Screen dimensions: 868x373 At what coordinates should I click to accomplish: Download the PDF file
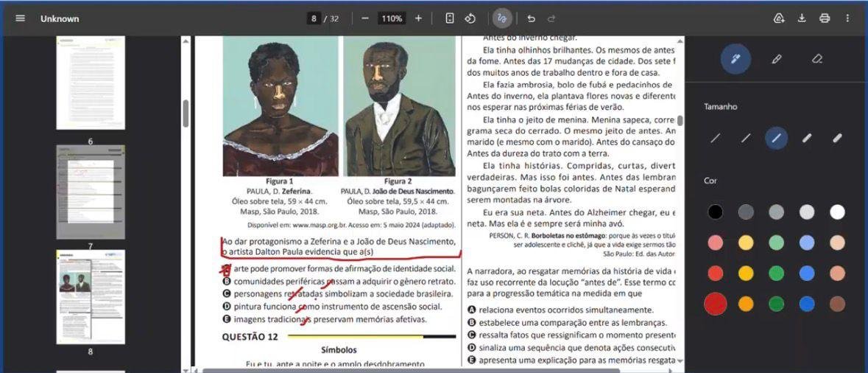(802, 18)
